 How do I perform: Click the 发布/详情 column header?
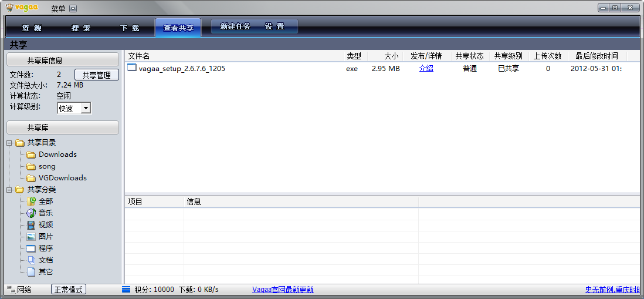(427, 56)
